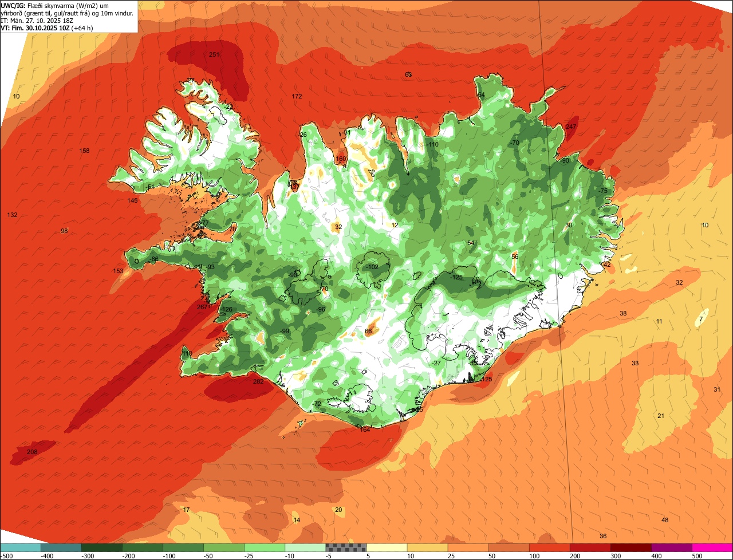The width and height of the screenshot is (733, 560).
Task: Click the valid time 'VT: Fim. 30.10.2025 10Z (+64 h)'
Action: tap(47, 27)
